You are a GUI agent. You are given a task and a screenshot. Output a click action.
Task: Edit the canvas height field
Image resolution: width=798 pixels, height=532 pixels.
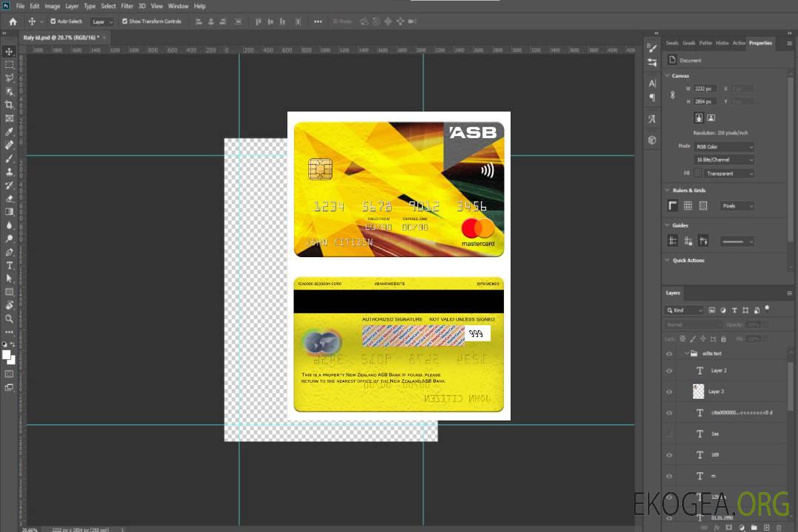[705, 102]
